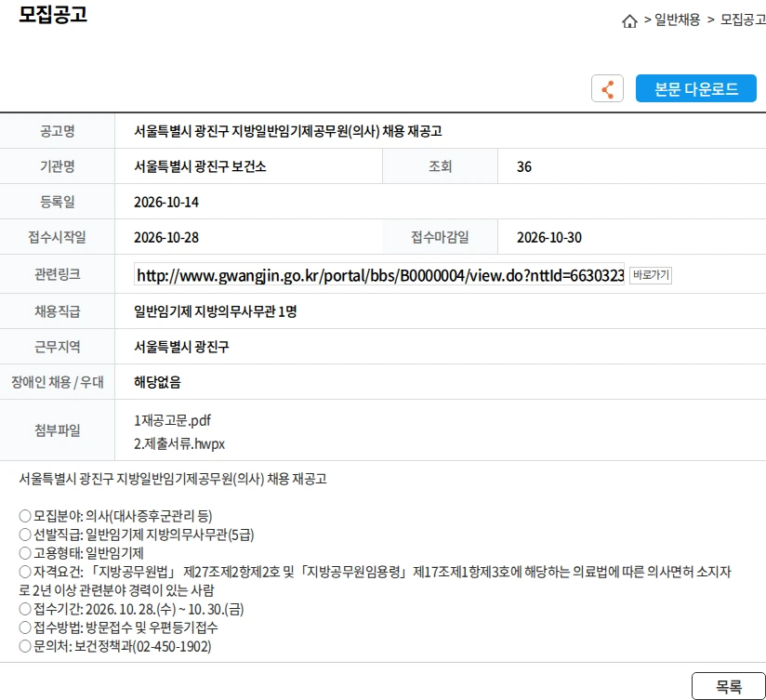
Task: Click the 선발직급 line in body
Action: [137, 535]
